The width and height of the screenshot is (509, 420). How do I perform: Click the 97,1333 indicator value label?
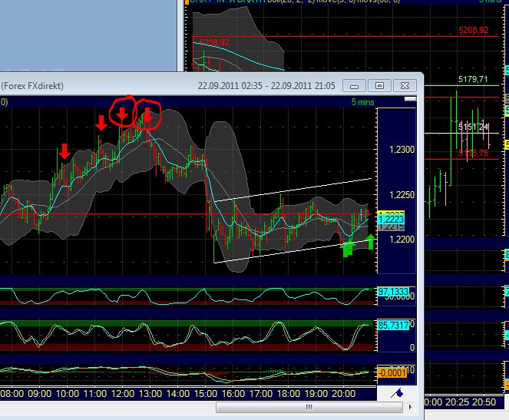click(x=392, y=293)
